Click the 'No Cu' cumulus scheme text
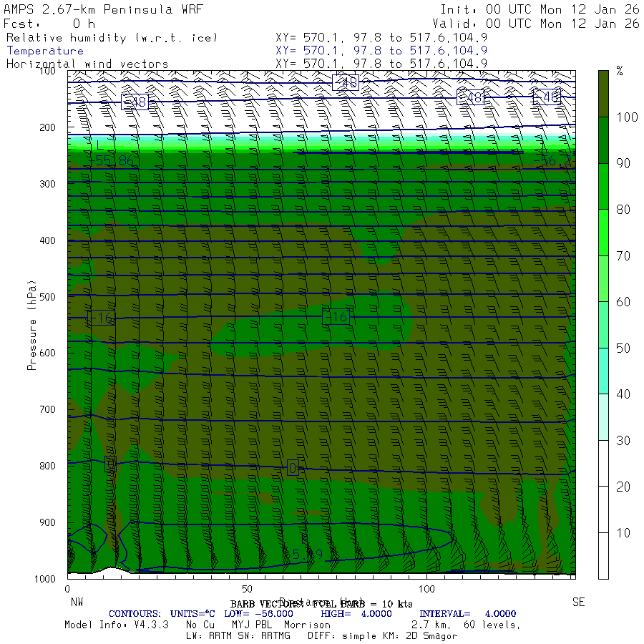 click(201, 625)
